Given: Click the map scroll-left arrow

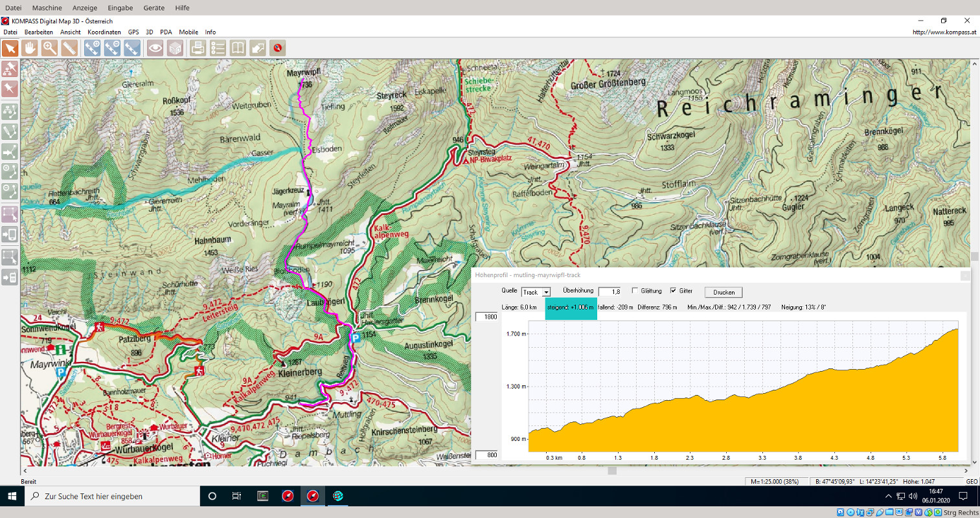Looking at the screenshot, I should [x=25, y=471].
